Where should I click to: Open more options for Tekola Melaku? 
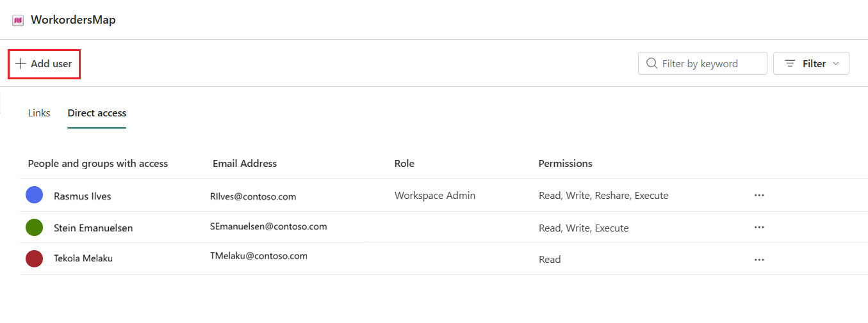[759, 260]
